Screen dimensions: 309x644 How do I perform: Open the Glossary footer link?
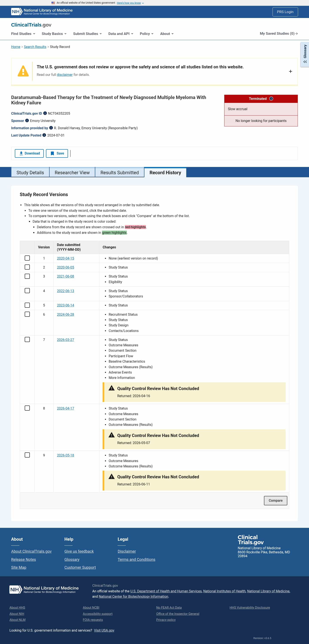(x=72, y=559)
